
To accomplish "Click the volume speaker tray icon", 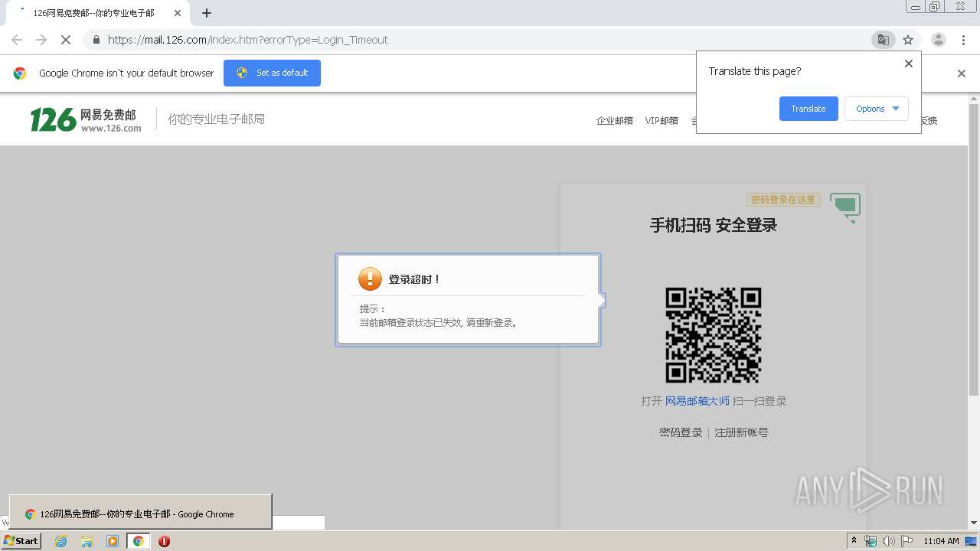I will coord(888,541).
